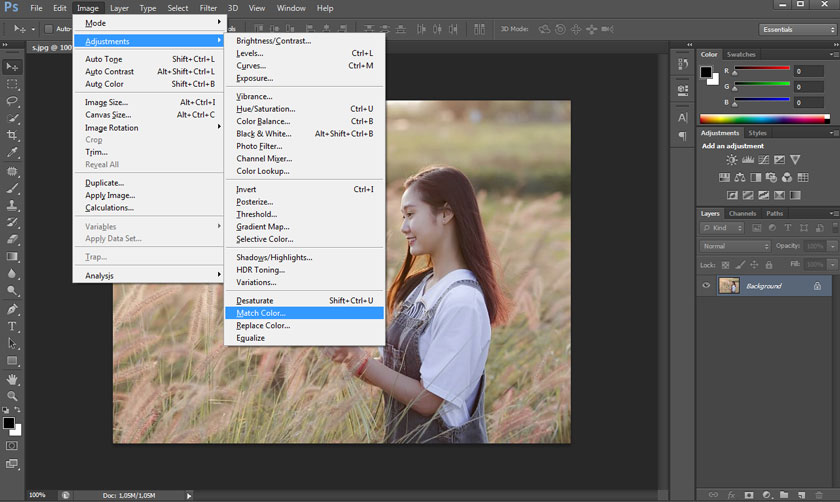Click the Background layer thumbnail

tap(729, 286)
